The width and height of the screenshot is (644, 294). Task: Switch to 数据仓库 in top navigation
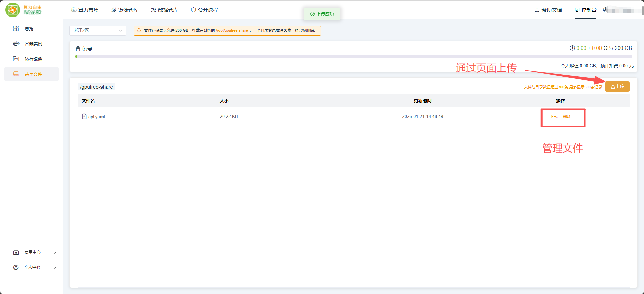[165, 10]
